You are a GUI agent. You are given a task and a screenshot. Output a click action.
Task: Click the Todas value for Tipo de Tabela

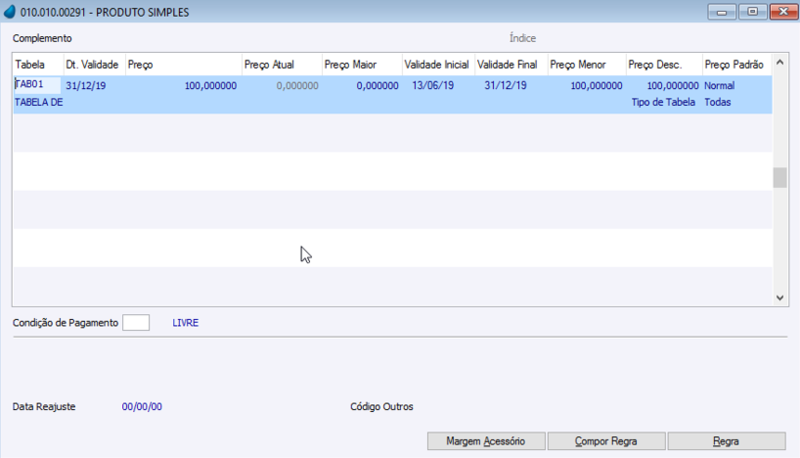pyautogui.click(x=718, y=102)
